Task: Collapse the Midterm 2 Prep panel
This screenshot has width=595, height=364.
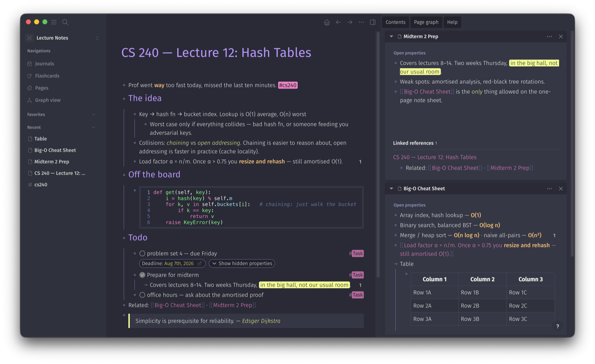Action: point(391,37)
